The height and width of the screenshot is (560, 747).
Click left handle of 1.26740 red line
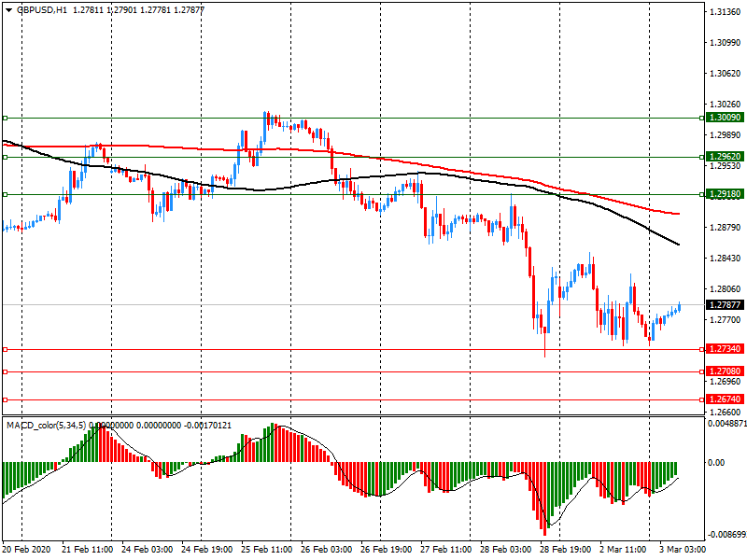[x=5, y=399]
